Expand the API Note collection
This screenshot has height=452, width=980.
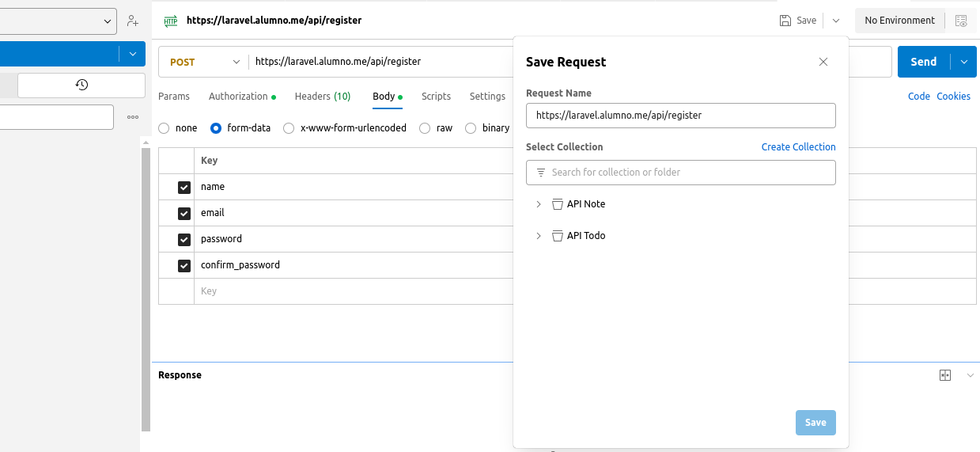click(x=539, y=204)
